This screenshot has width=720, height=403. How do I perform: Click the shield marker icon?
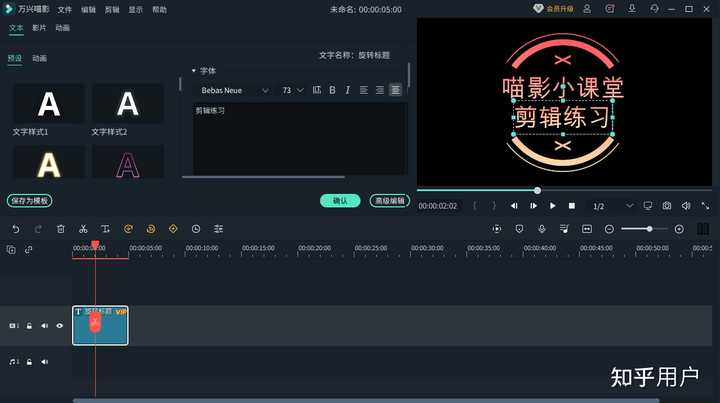[x=519, y=229]
